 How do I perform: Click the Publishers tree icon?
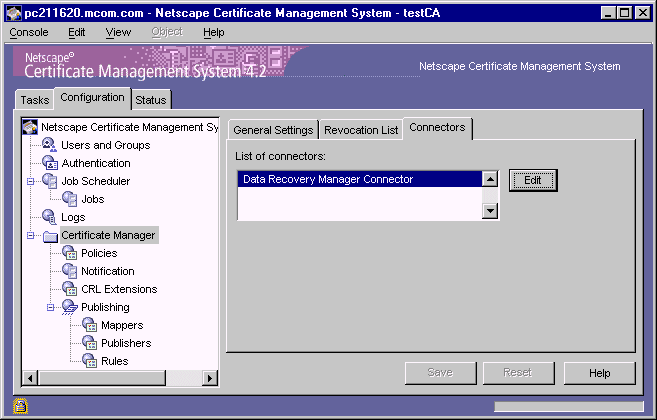pyautogui.click(x=90, y=343)
